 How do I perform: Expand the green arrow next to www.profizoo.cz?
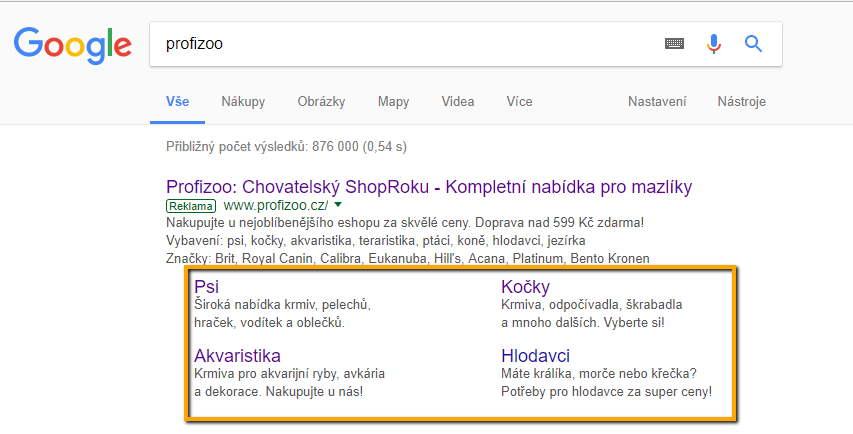coord(338,205)
